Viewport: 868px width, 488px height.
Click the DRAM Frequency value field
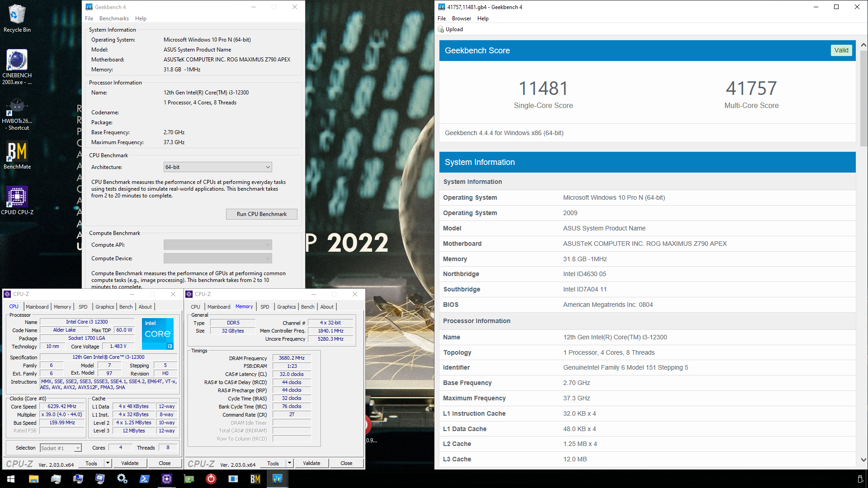click(x=292, y=358)
